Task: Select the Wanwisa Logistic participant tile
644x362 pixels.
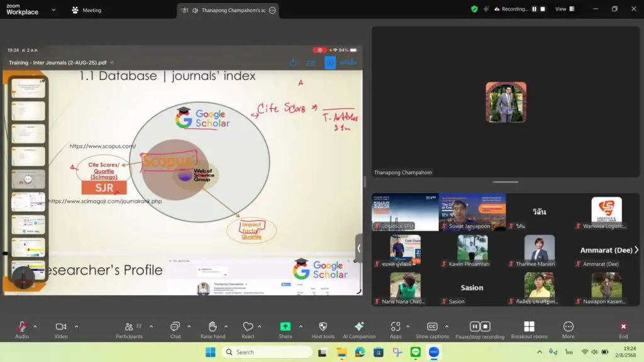Action: coord(606,212)
